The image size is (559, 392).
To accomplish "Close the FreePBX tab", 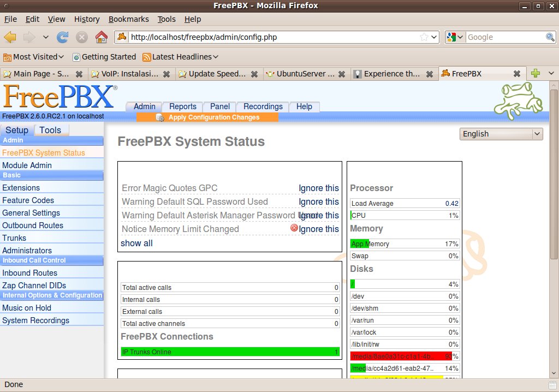I will 516,74.
